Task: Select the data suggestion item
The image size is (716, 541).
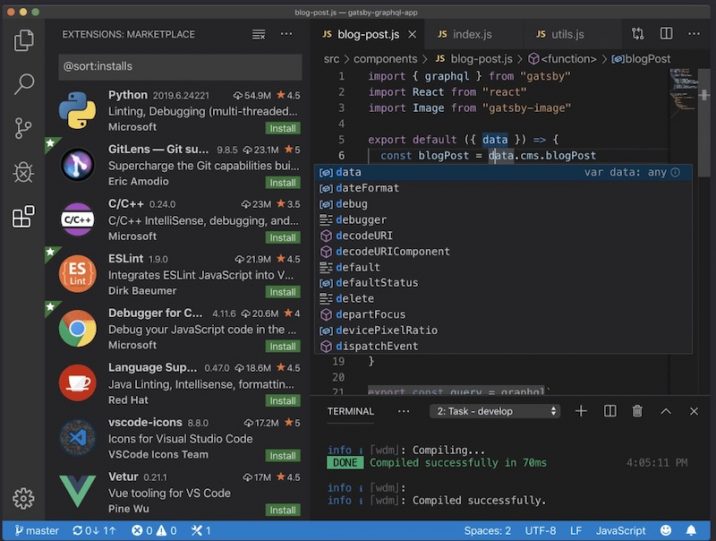Action: click(503, 172)
